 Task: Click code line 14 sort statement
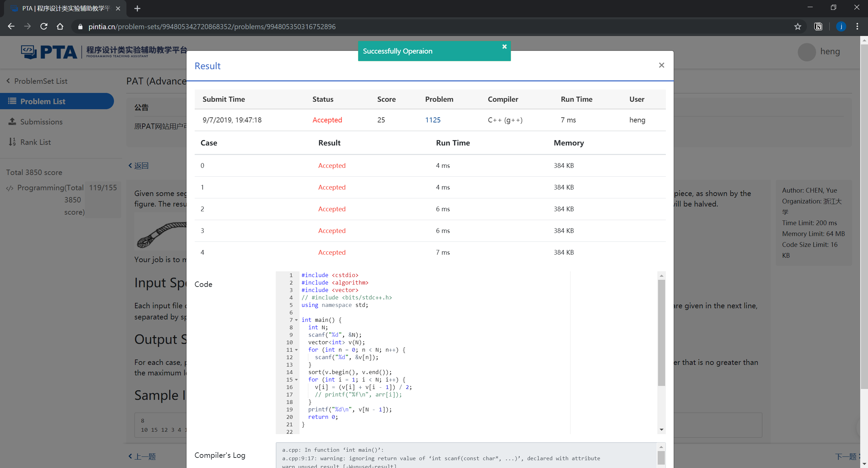tap(350, 372)
